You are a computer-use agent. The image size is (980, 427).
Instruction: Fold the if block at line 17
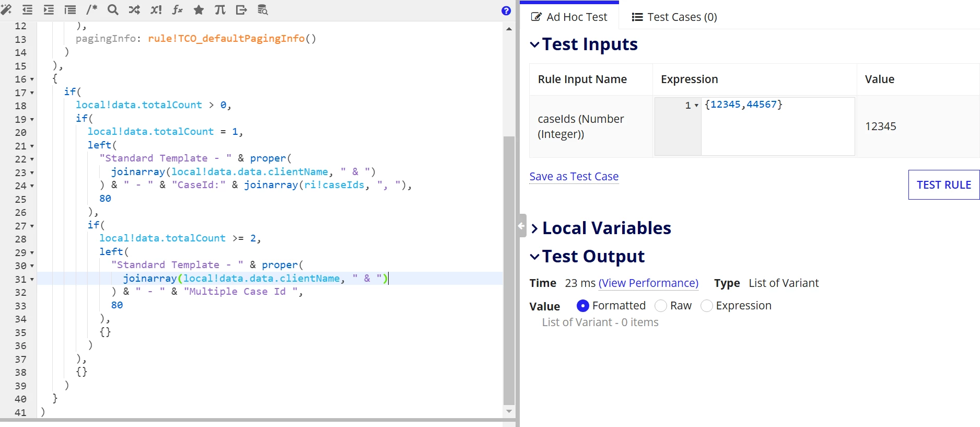click(32, 93)
